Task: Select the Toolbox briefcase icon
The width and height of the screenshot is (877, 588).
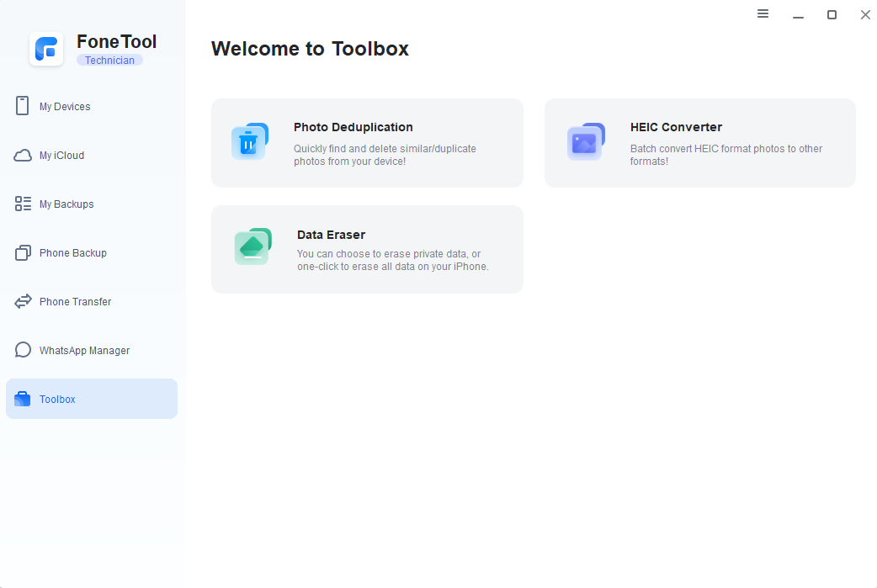Action: coord(23,399)
